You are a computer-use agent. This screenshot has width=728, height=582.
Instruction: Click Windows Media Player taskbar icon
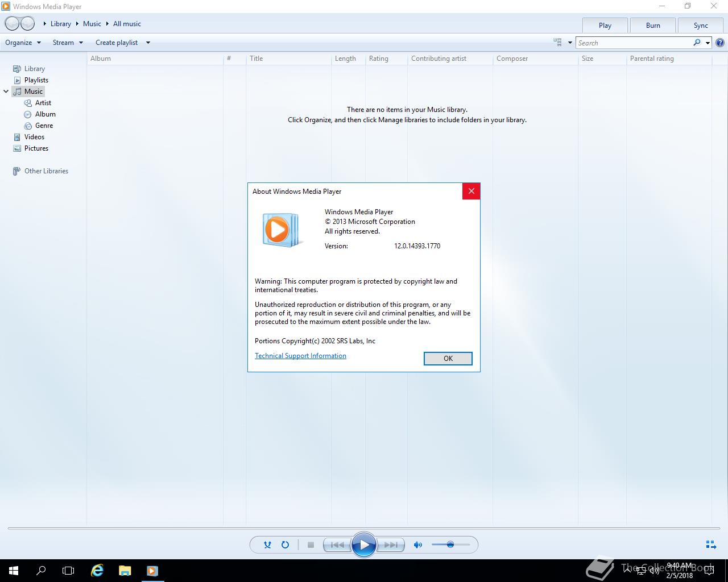(x=152, y=571)
